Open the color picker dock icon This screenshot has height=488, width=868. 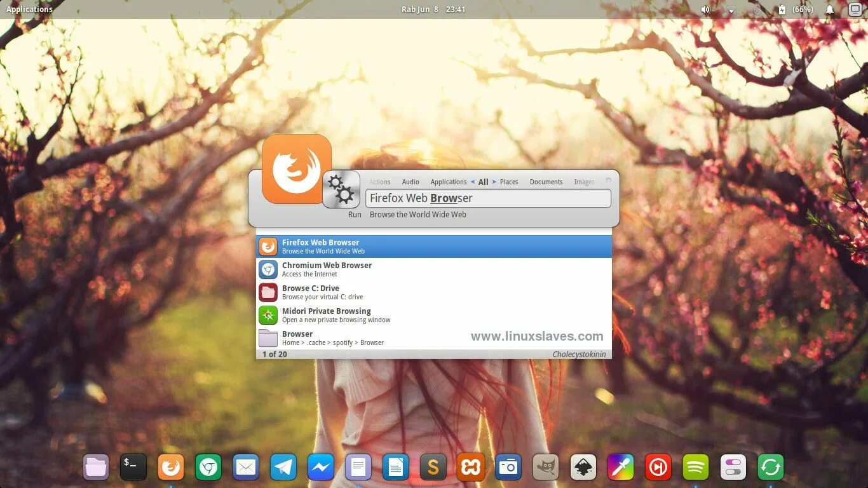621,468
